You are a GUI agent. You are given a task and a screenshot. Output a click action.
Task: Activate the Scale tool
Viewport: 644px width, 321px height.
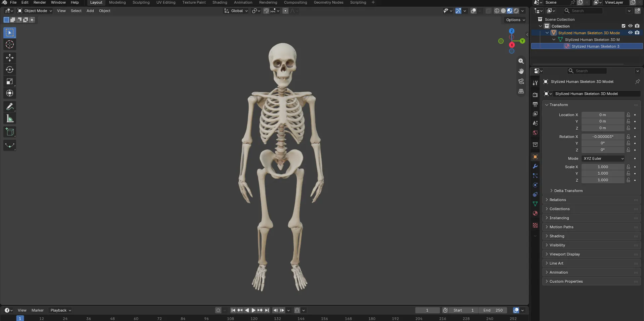(x=10, y=81)
